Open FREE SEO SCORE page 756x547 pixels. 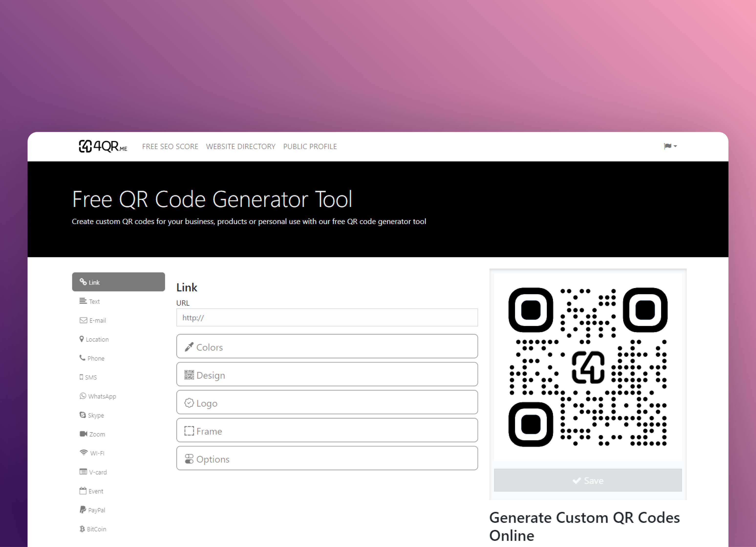170,147
